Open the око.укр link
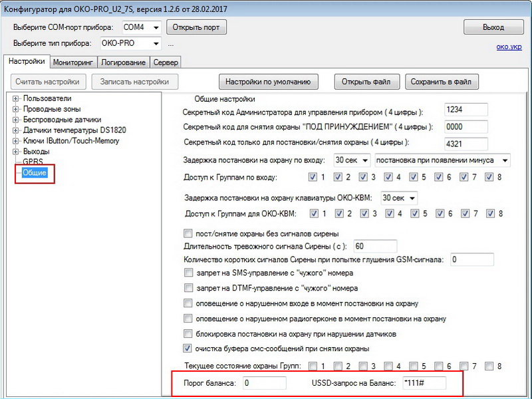The width and height of the screenshot is (532, 399). coord(509,47)
